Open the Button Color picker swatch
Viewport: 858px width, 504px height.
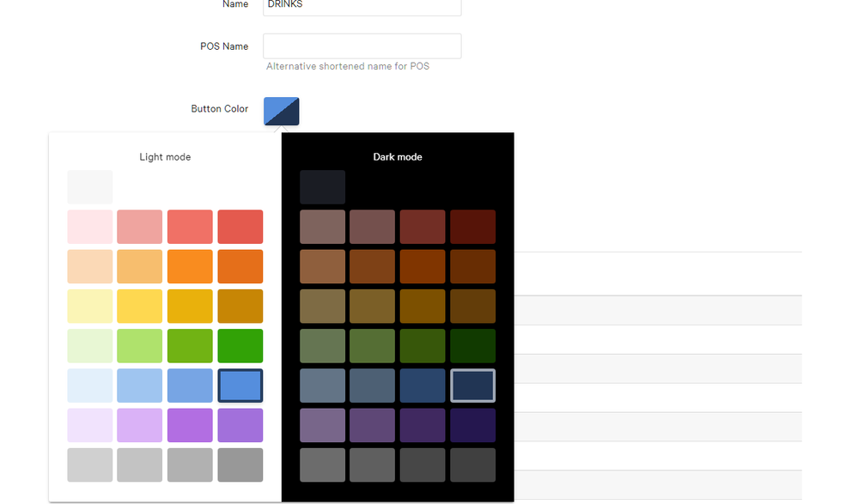(x=282, y=111)
